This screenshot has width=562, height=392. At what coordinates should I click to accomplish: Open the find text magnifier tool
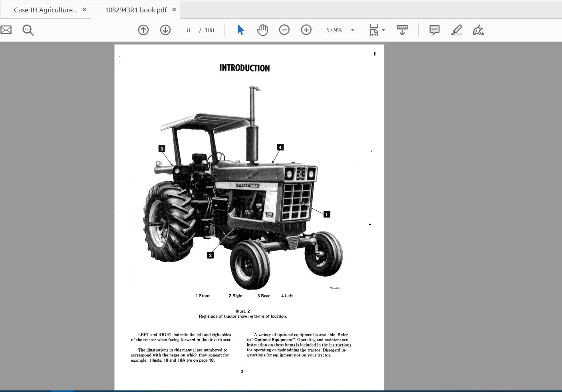(x=28, y=30)
